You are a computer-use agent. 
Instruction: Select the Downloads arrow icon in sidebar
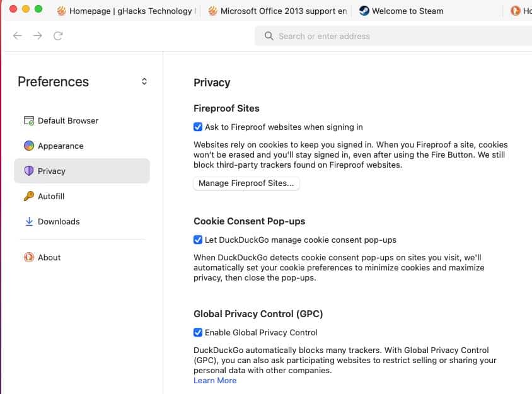click(29, 221)
